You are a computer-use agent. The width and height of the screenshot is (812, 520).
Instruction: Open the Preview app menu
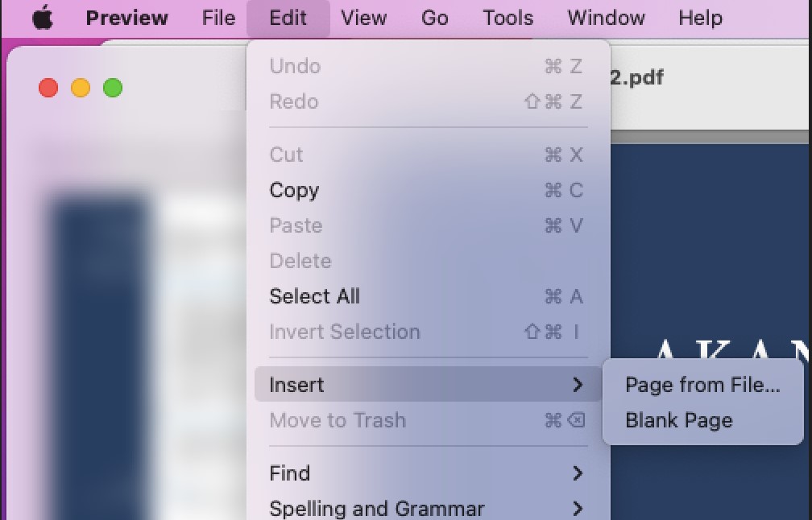[127, 18]
